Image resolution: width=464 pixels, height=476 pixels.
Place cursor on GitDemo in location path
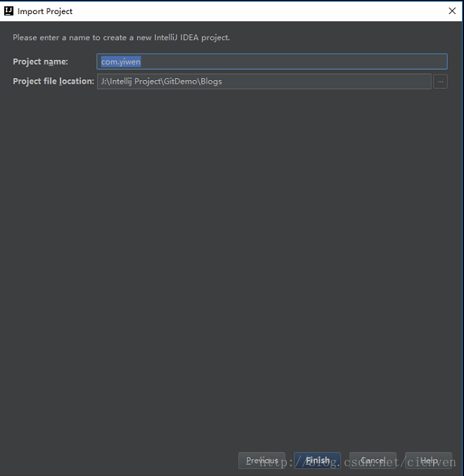181,82
